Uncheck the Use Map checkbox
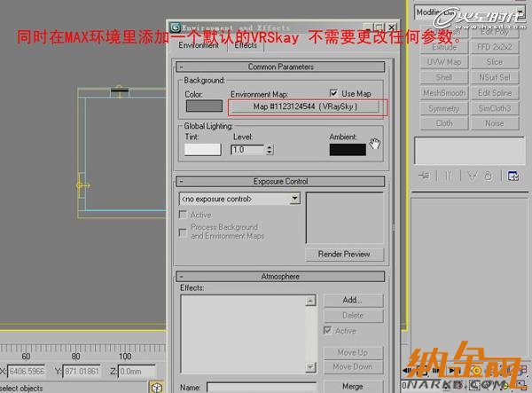Screen dimensions: 532x393 [333, 93]
